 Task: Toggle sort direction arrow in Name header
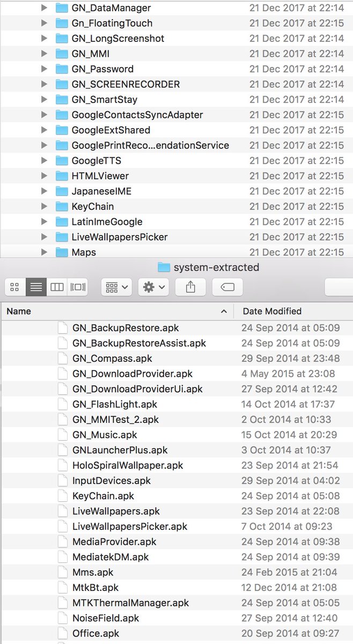click(x=224, y=311)
